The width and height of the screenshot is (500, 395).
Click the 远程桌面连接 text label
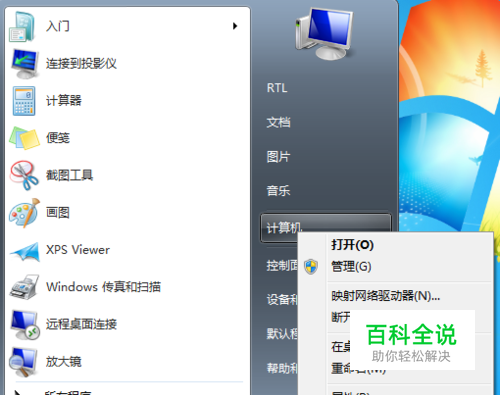[x=81, y=324]
